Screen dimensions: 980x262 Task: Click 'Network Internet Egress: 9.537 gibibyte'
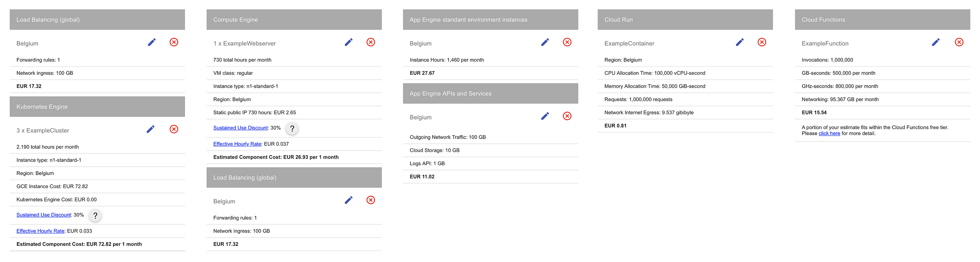(x=649, y=113)
